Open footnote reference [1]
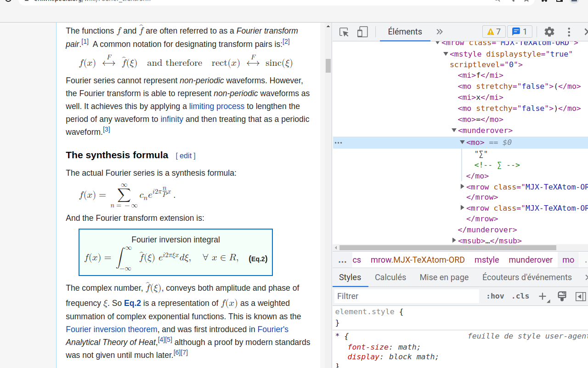This screenshot has height=368, width=588. pos(85,42)
